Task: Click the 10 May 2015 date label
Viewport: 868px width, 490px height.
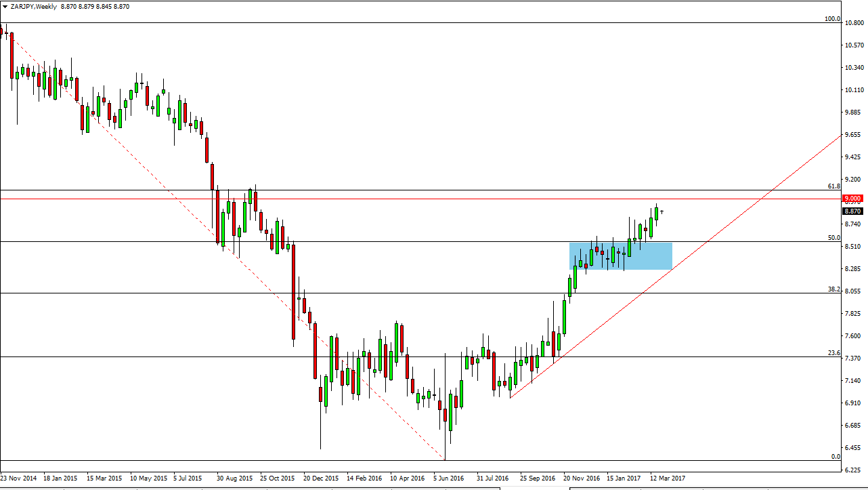Action: pyautogui.click(x=148, y=478)
